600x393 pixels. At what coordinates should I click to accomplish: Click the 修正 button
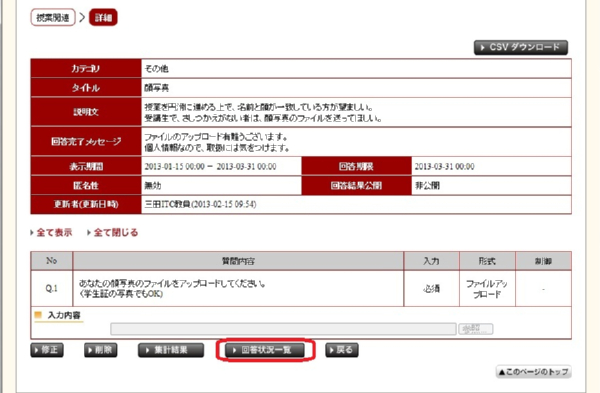pos(47,350)
